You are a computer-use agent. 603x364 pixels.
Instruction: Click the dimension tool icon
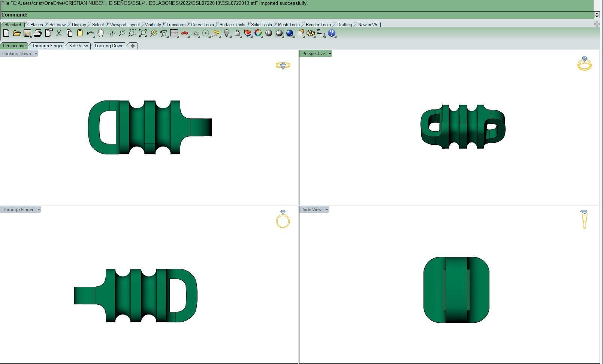(x=321, y=33)
